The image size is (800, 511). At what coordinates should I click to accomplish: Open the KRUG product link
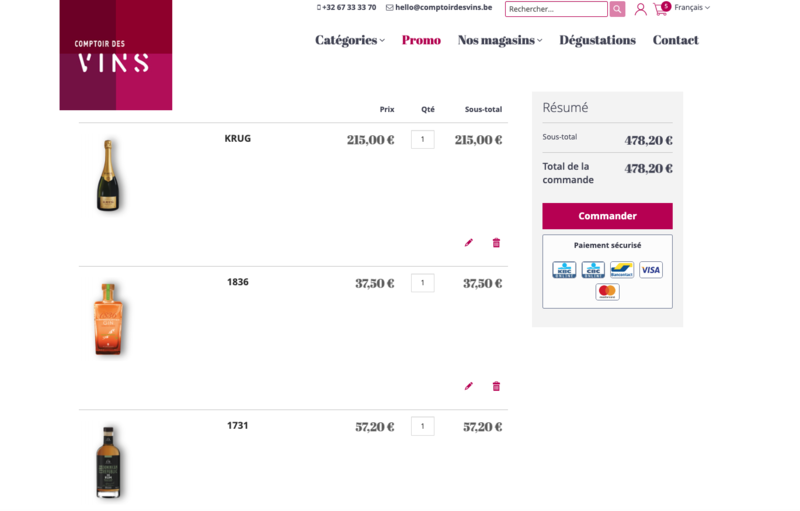tap(238, 139)
